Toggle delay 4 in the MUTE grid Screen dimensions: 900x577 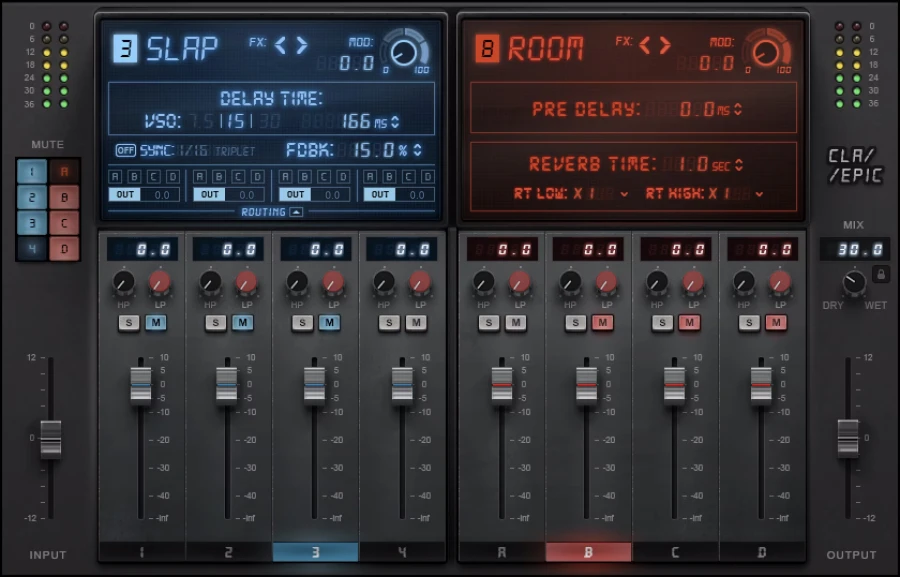click(32, 249)
